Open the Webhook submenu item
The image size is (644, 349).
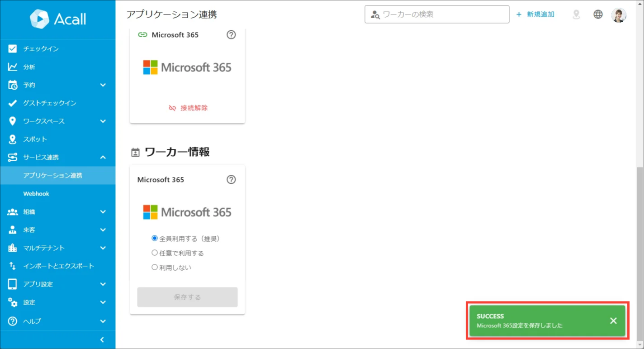(x=58, y=193)
